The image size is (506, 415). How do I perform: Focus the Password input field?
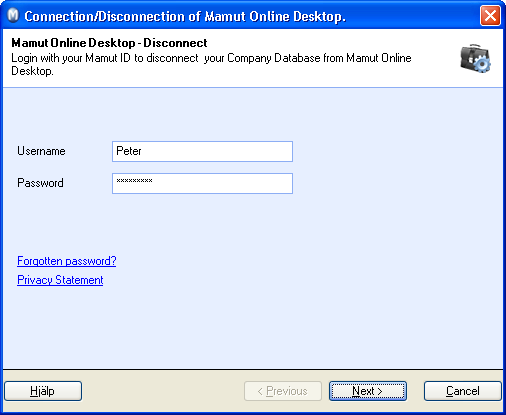coord(202,183)
